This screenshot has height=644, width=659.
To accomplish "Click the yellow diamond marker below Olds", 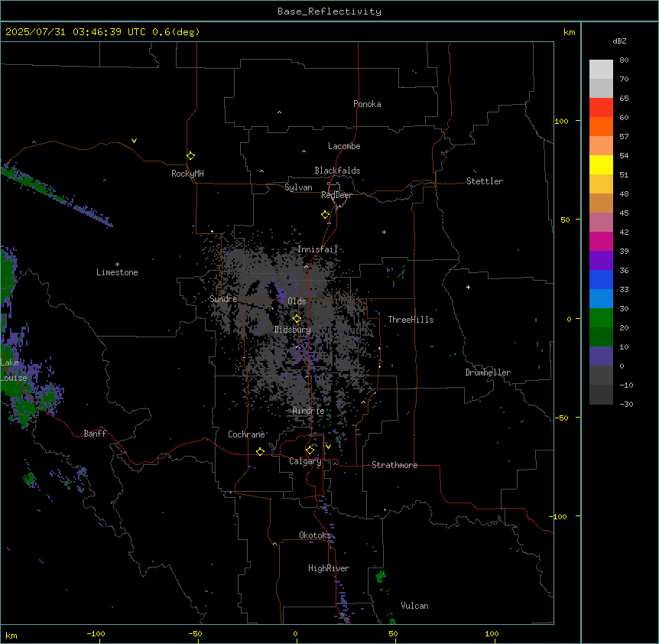I will click(297, 319).
